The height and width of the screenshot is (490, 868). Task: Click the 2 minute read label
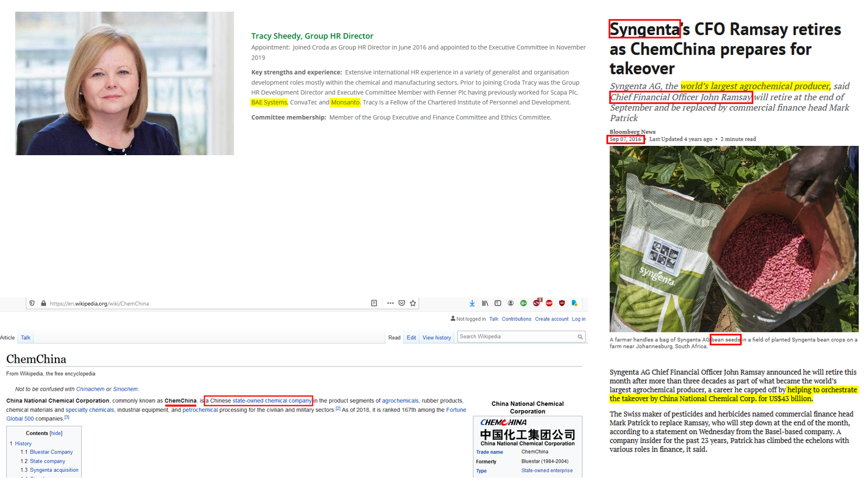tap(738, 139)
